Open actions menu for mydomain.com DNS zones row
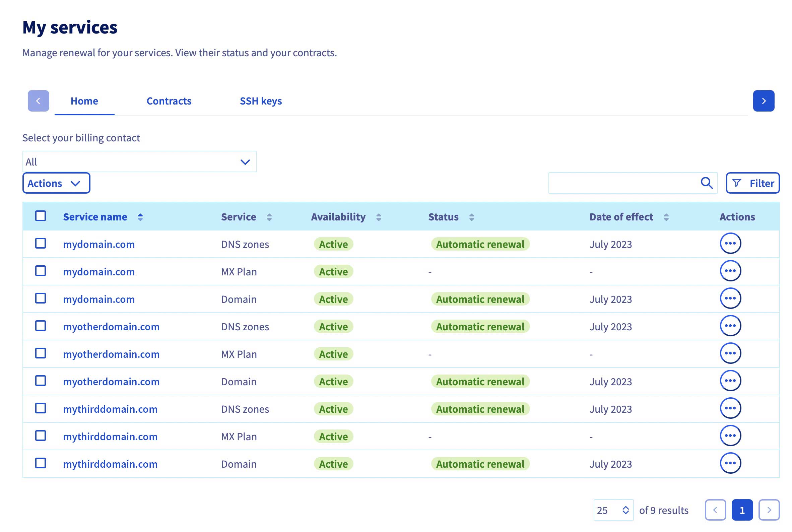This screenshot has height=532, width=792. (730, 244)
